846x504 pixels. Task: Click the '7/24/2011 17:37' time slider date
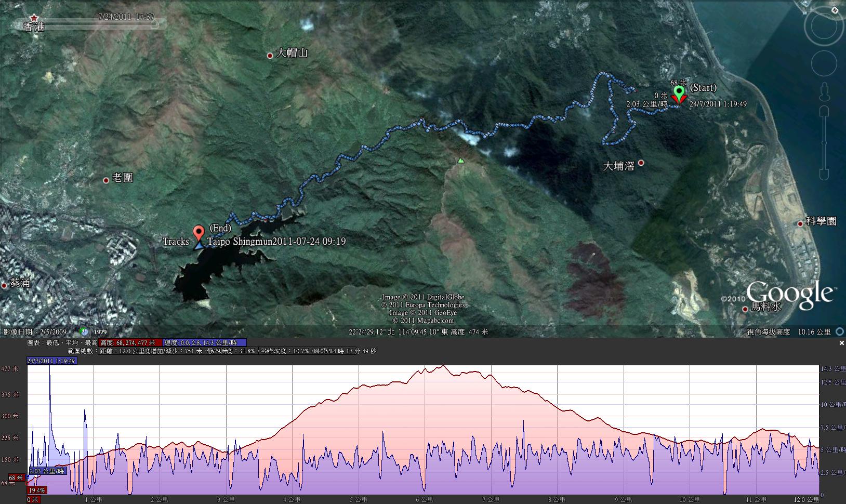click(x=126, y=17)
